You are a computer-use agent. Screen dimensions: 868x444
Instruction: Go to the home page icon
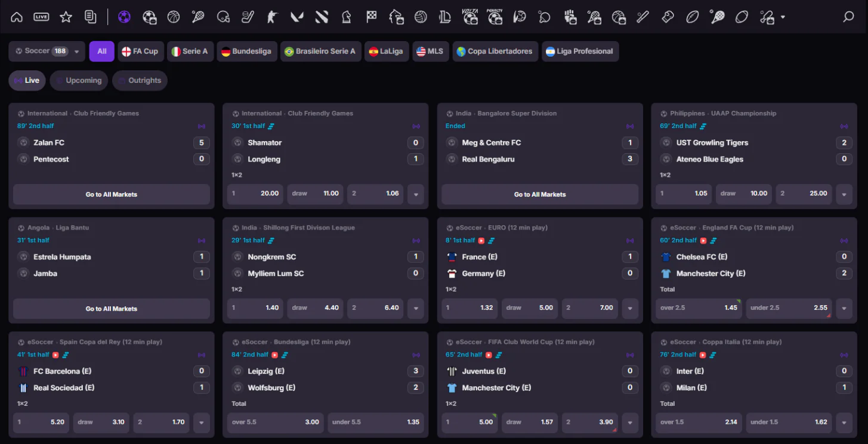[x=17, y=17]
